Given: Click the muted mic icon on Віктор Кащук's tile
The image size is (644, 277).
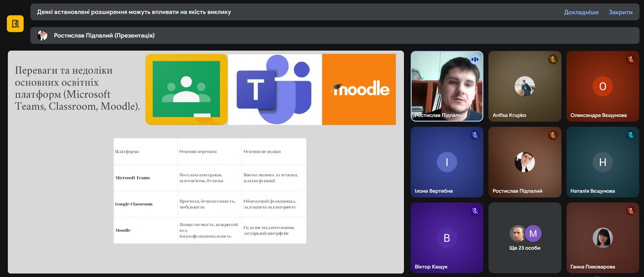Looking at the screenshot, I should pyautogui.click(x=475, y=211).
